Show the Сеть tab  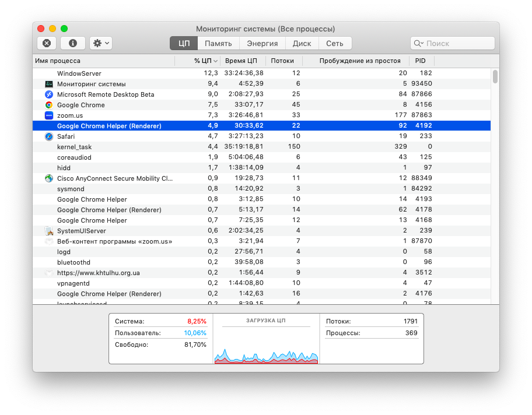pos(335,43)
